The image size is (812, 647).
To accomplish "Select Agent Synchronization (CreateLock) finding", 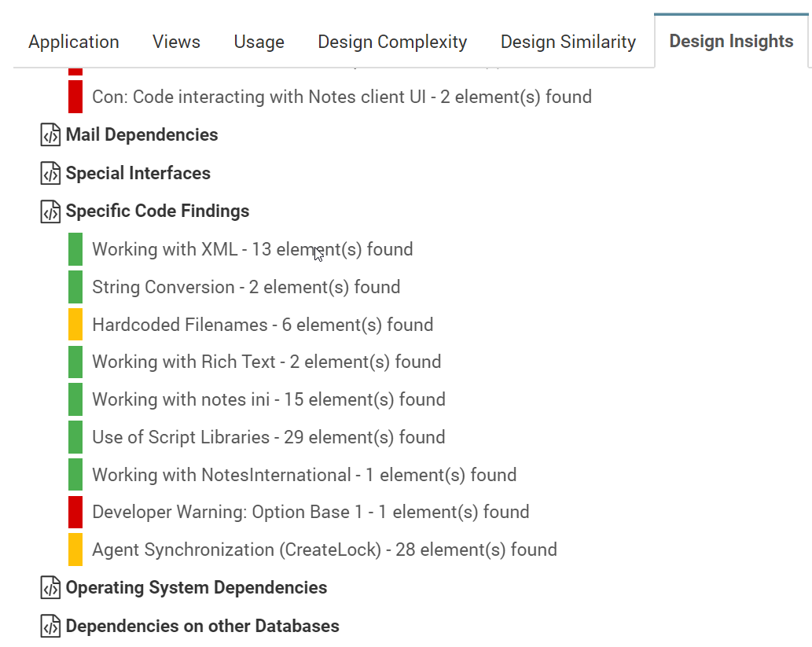I will pos(325,550).
